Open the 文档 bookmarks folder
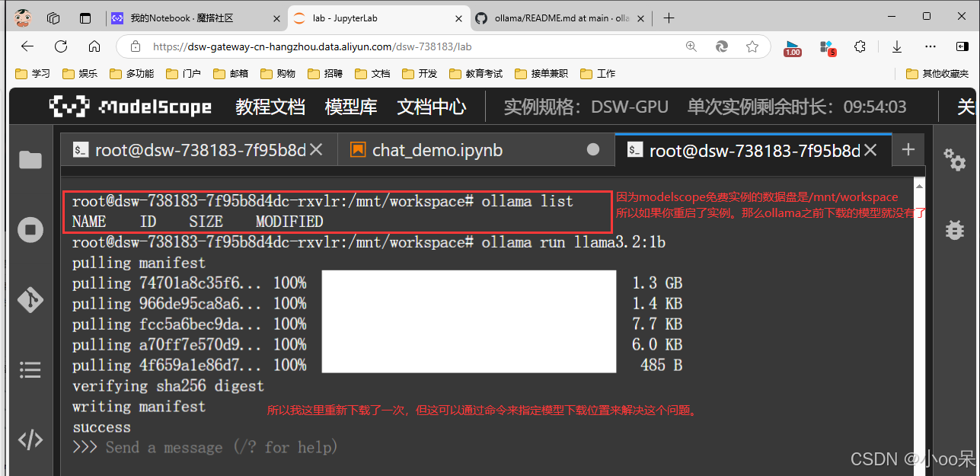Image resolution: width=980 pixels, height=476 pixels. pos(372,74)
